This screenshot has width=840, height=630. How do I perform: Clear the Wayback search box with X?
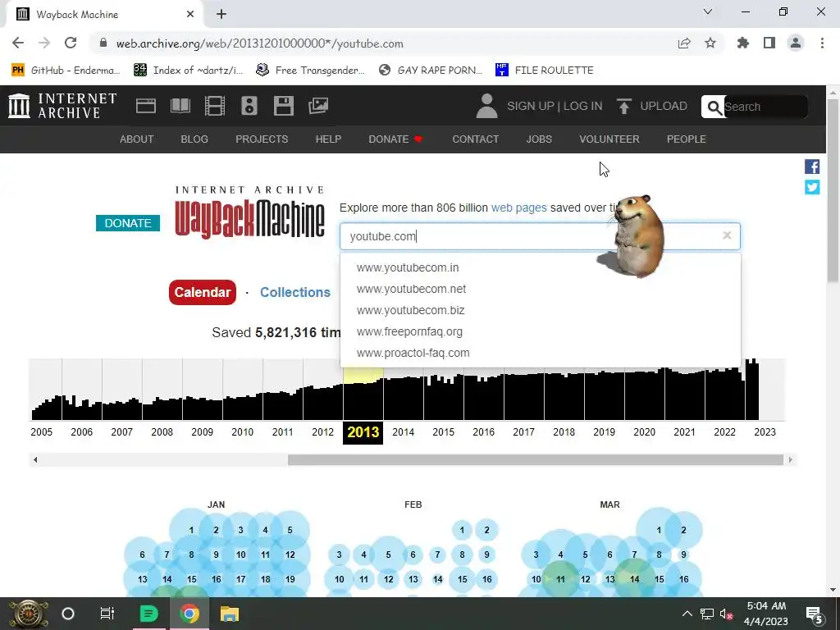pyautogui.click(x=727, y=235)
